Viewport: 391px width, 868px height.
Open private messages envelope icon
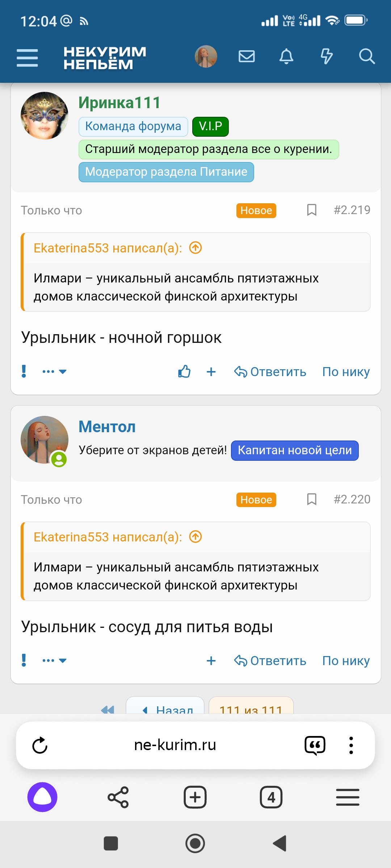coord(247,56)
